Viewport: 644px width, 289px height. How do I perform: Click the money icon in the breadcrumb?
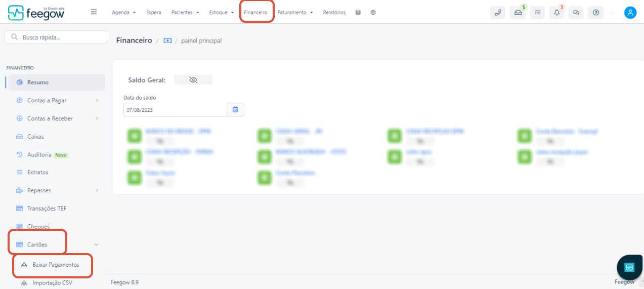click(x=167, y=40)
